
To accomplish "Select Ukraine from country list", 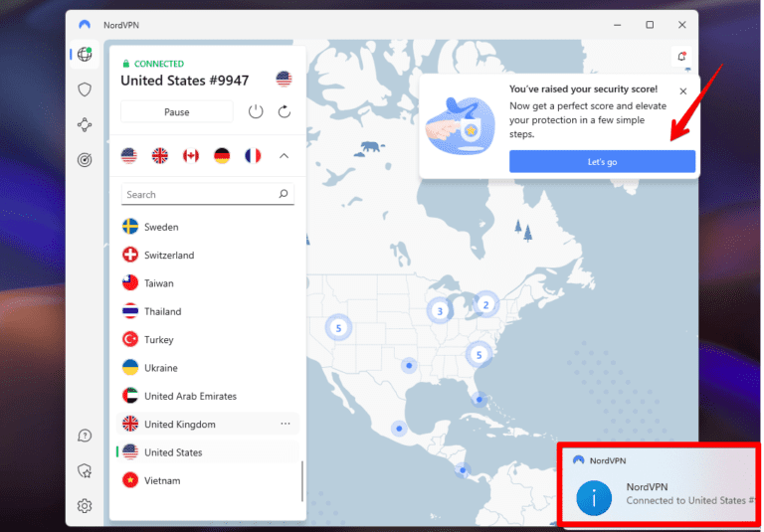I will (x=208, y=368).
